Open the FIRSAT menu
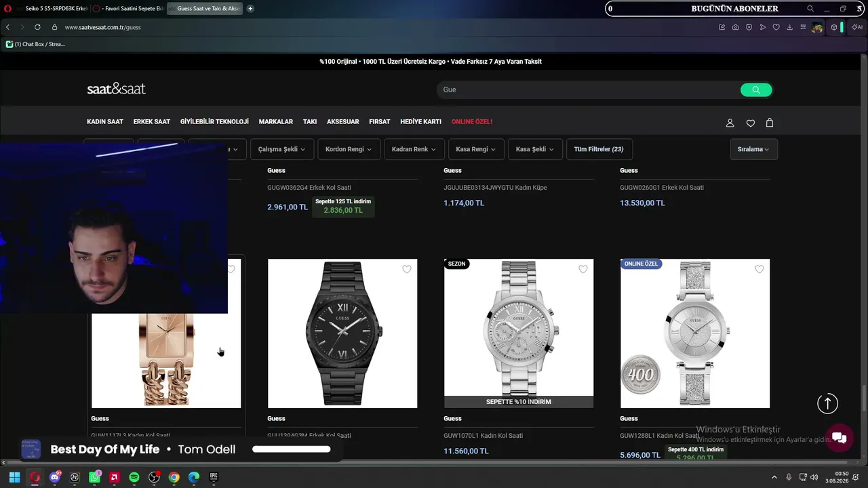868x488 pixels. (380, 122)
